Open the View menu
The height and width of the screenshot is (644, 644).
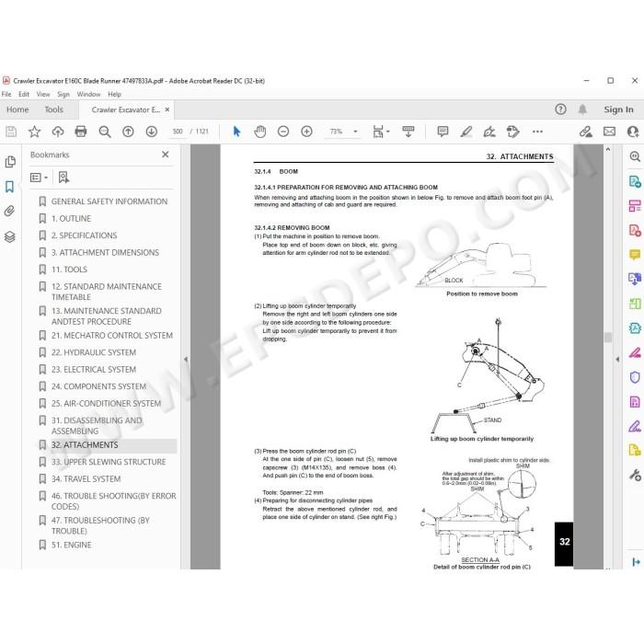click(43, 94)
